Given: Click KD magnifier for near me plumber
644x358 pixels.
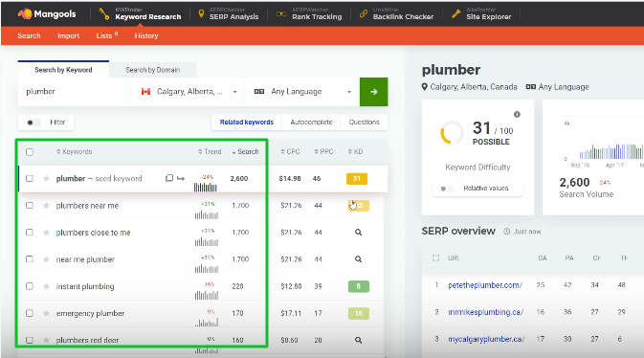Looking at the screenshot, I should pos(358,259).
